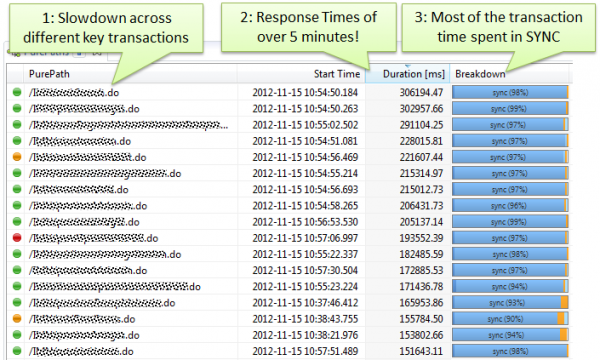Select truncated PurePath name ending with ellipsis
The width and height of the screenshot is (600, 360).
[x=129, y=125]
